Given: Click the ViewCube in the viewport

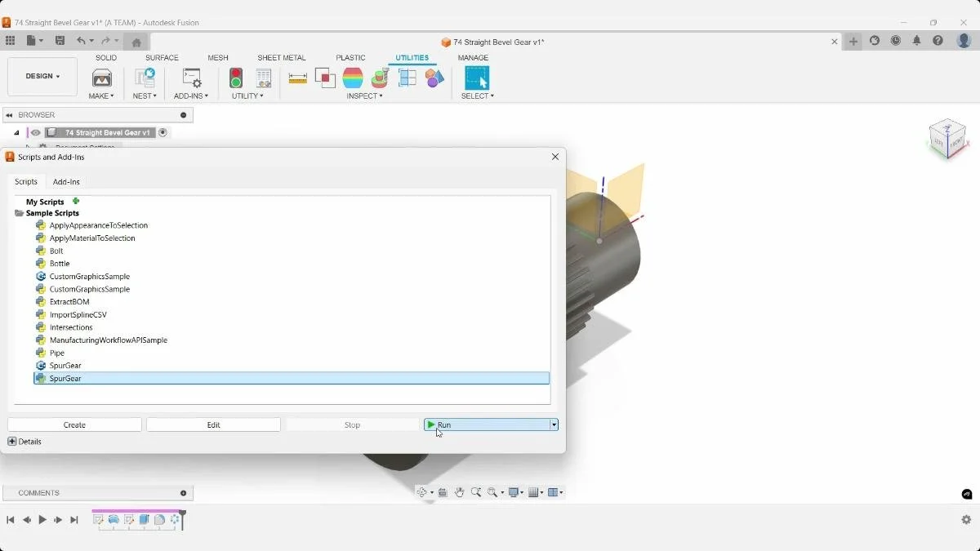Looking at the screenshot, I should [948, 139].
